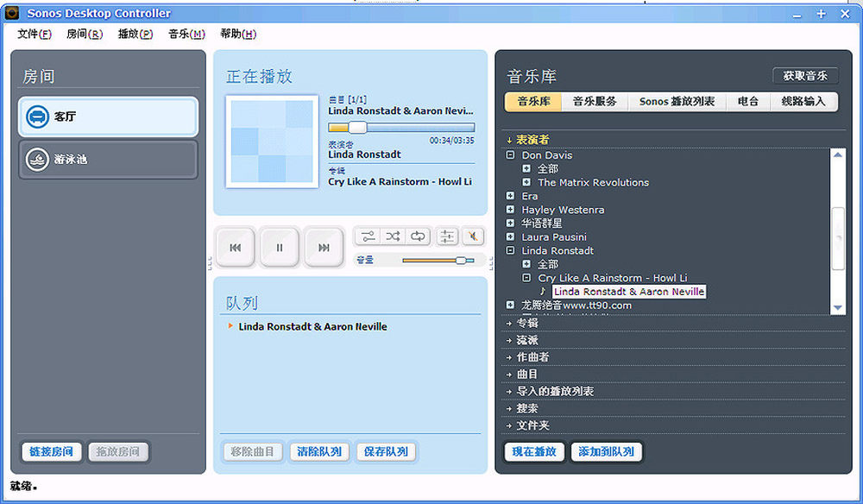Image resolution: width=863 pixels, height=504 pixels.
Task: Click the 保存队列 button
Action: [386, 451]
